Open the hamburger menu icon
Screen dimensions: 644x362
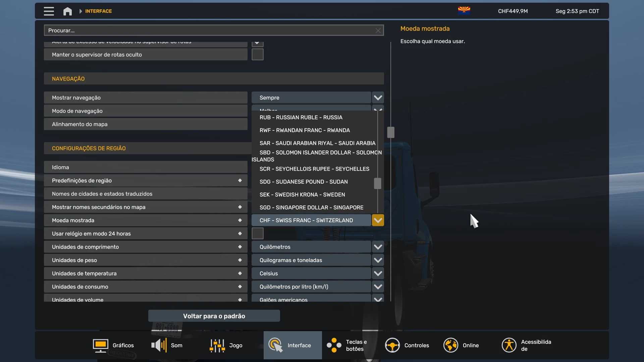[x=49, y=11]
